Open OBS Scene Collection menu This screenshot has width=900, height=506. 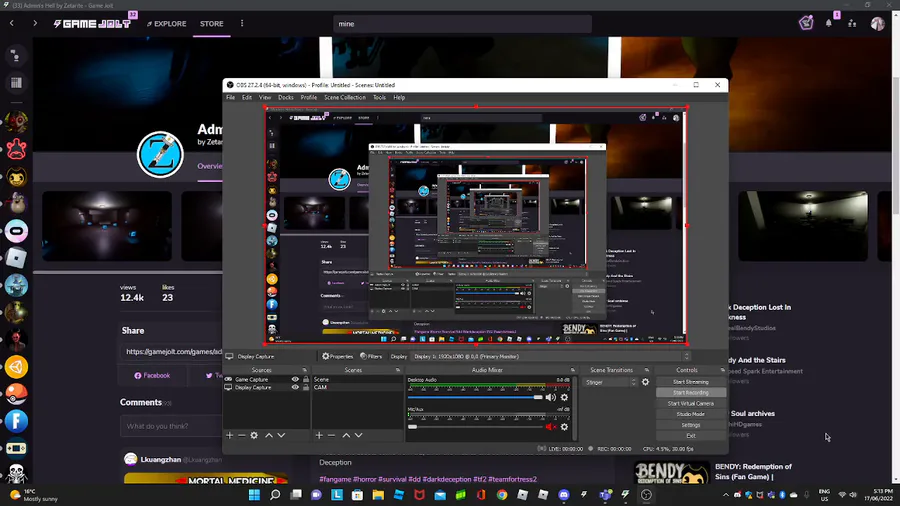click(x=345, y=98)
